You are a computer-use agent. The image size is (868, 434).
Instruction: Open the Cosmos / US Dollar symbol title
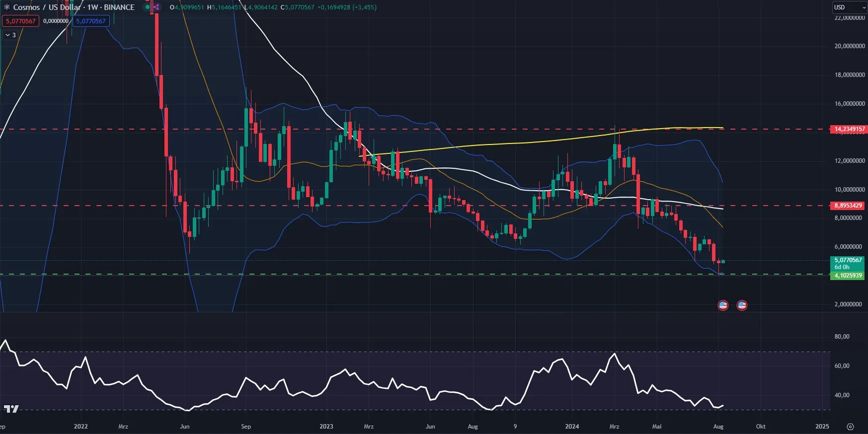point(74,7)
